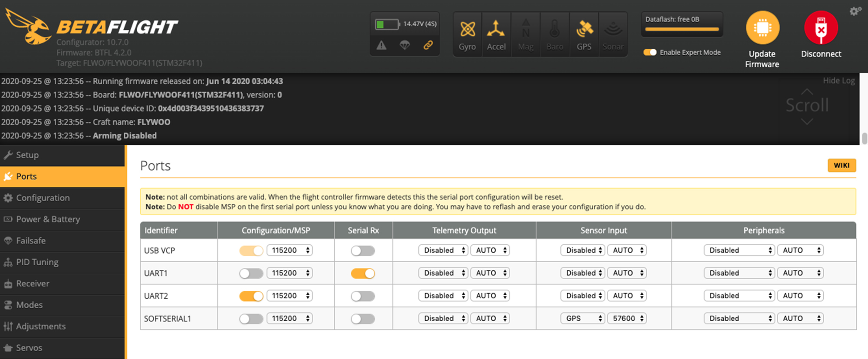Open SOFTSERIAL1 57600 sensor baud dropdown

[x=627, y=318]
